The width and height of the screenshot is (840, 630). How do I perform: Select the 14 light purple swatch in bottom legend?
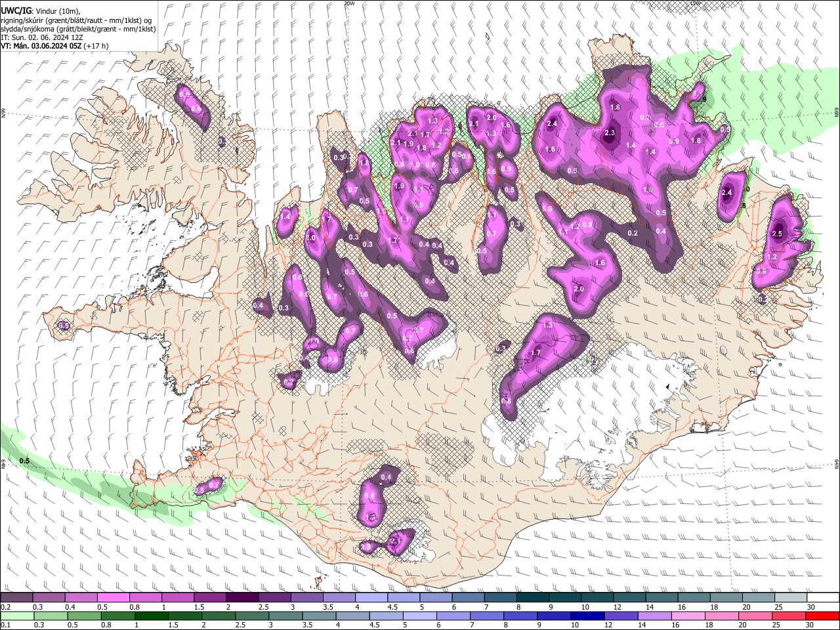tap(654, 616)
